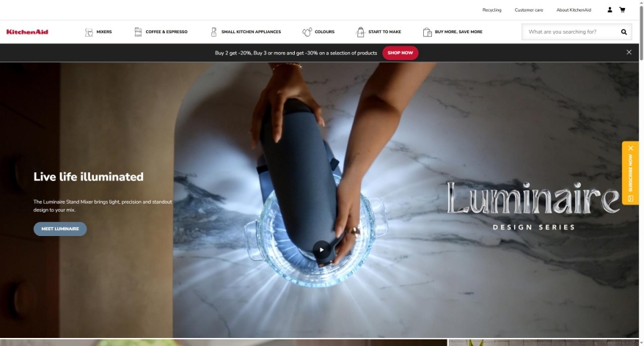The height and width of the screenshot is (346, 644).
Task: Click the Subscribe Now text tab
Action: tap(631, 173)
